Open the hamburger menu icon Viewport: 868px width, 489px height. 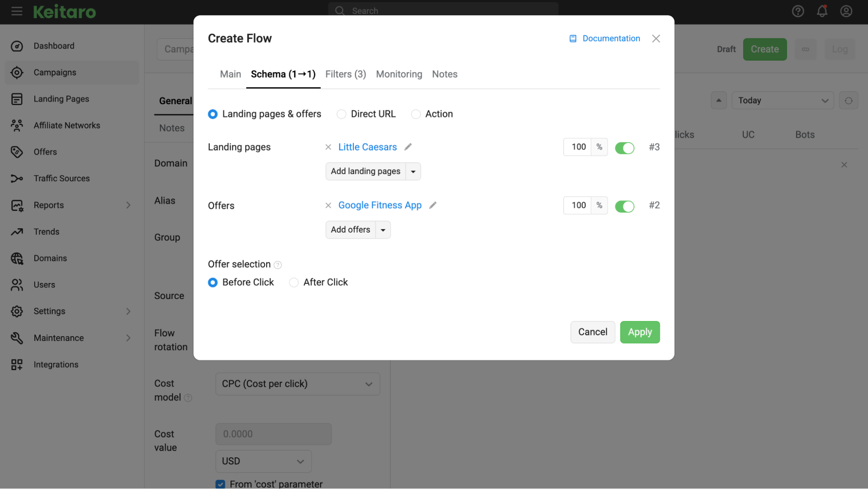tap(17, 11)
